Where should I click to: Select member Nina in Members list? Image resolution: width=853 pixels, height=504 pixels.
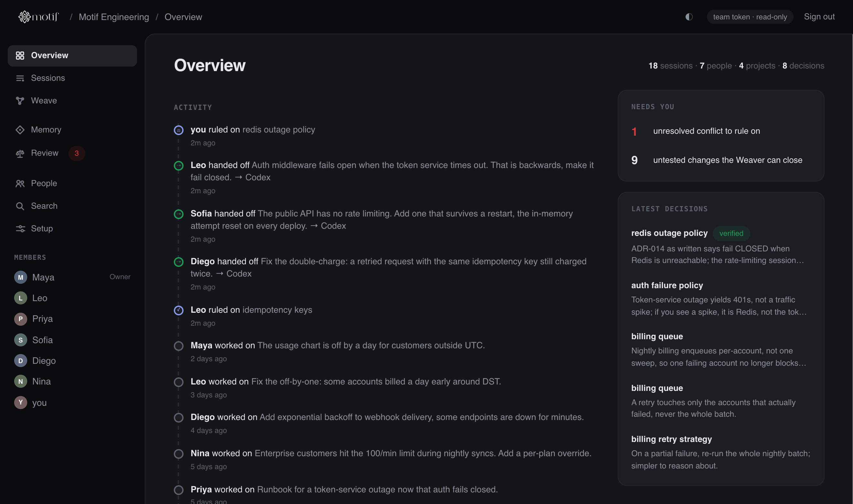click(72, 382)
